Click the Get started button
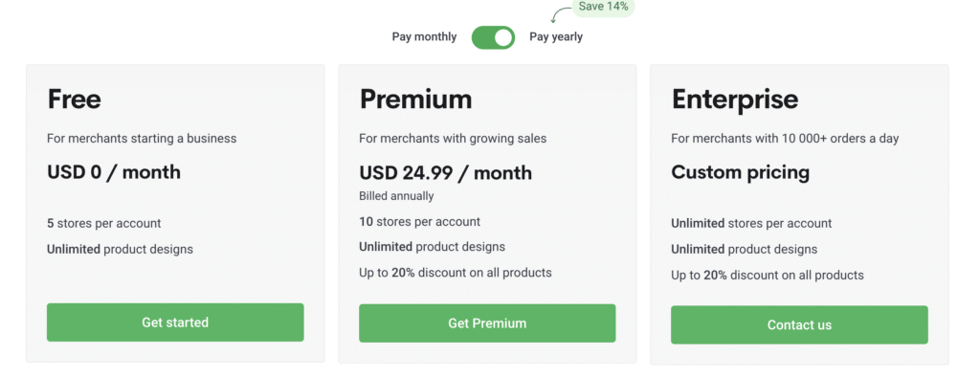 [175, 322]
